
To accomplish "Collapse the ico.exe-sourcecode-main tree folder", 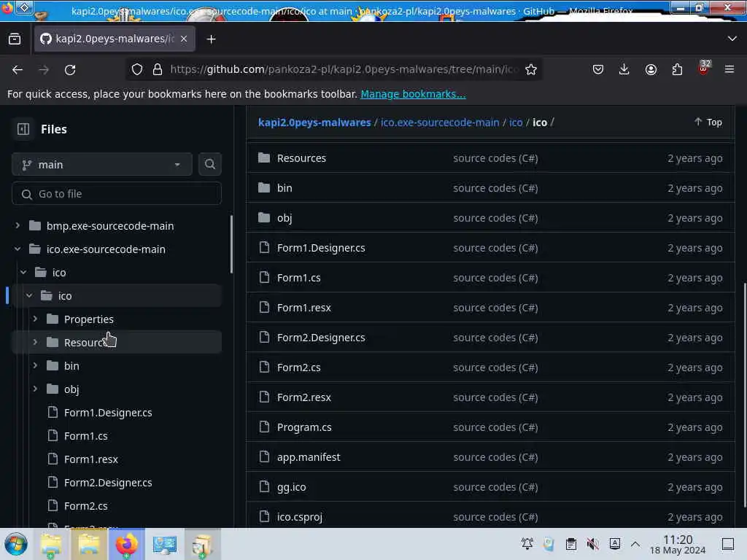I will click(x=18, y=249).
